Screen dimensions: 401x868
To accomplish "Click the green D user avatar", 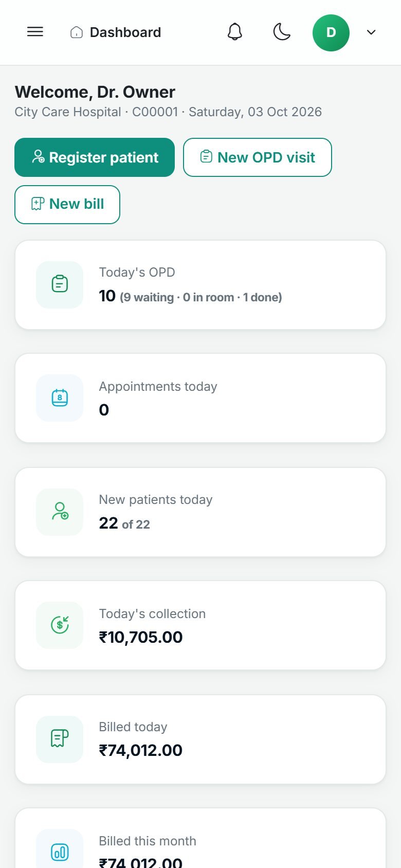I will tap(331, 33).
